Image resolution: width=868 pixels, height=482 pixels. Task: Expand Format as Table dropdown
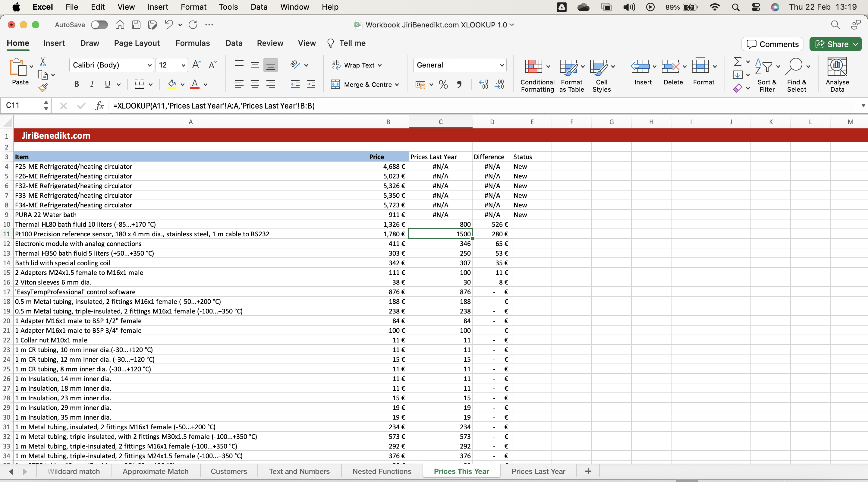pos(583,66)
